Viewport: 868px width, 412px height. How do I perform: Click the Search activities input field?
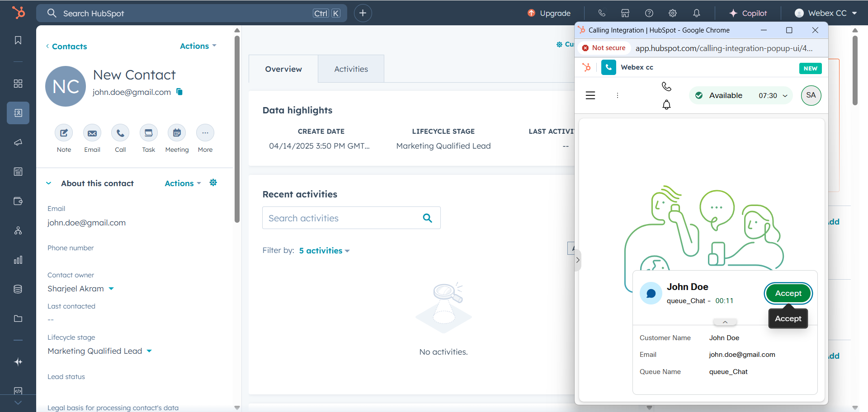[341, 218]
